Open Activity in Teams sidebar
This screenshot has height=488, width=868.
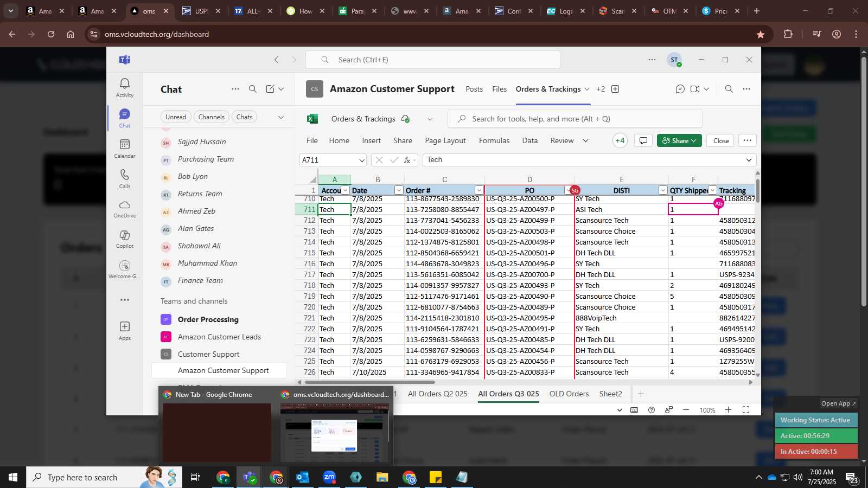(125, 87)
